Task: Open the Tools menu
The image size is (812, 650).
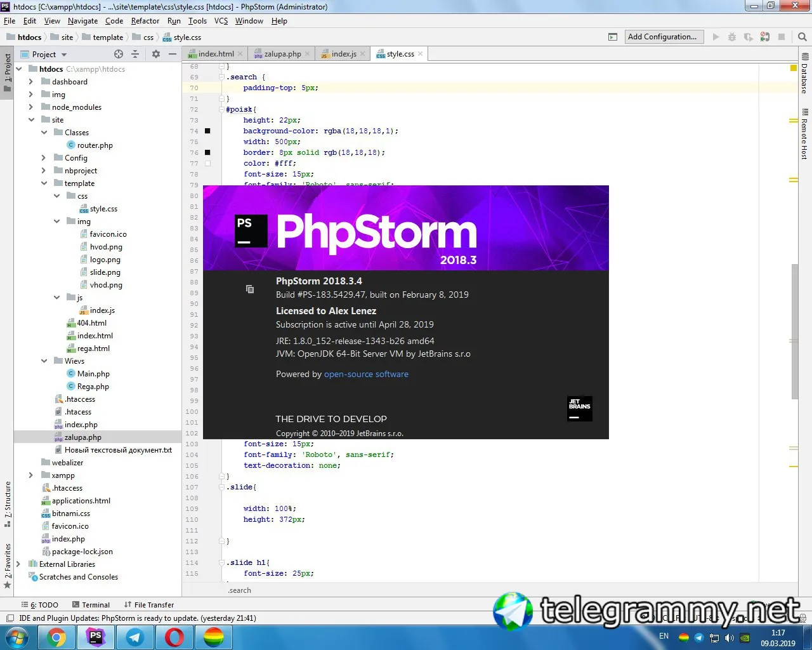Action: pos(197,21)
